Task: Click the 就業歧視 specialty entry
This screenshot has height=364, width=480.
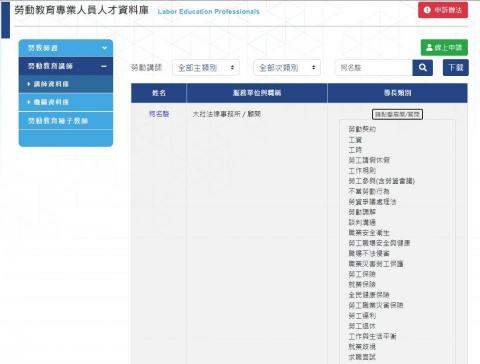Action: coord(362,346)
